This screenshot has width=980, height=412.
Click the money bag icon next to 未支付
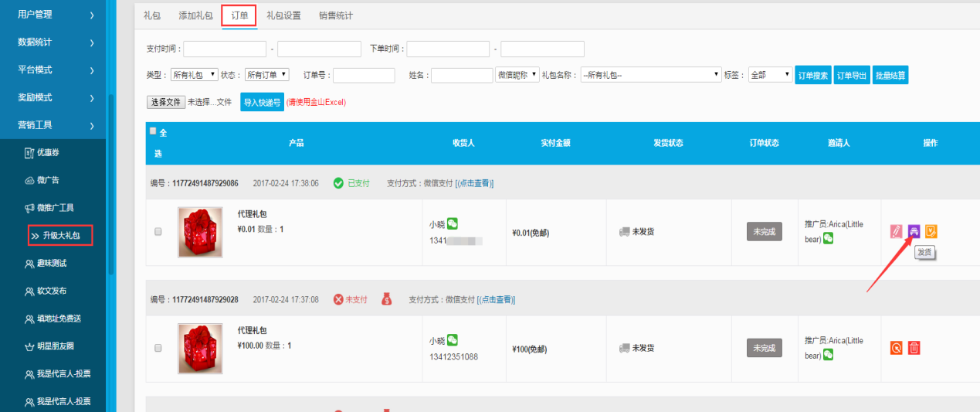(x=387, y=299)
